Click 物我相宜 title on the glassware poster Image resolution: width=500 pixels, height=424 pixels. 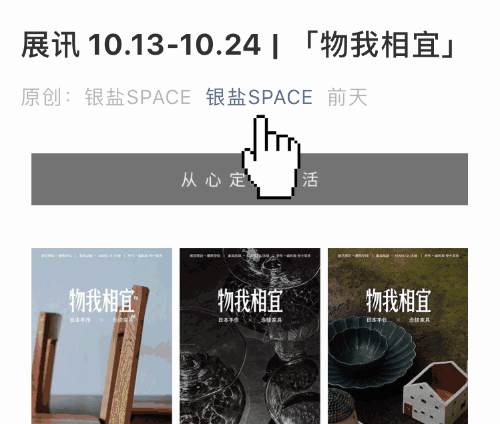point(250,301)
